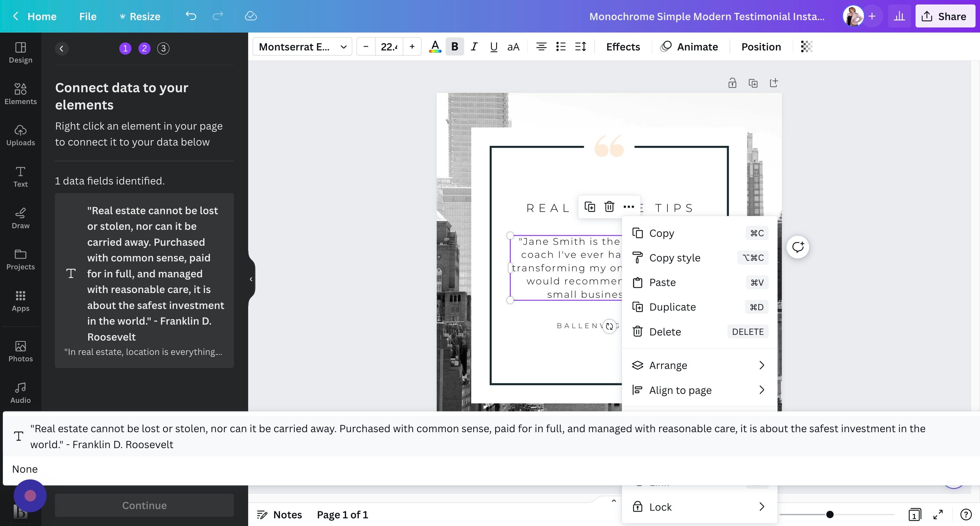Open the analytics chart icon

point(899,16)
